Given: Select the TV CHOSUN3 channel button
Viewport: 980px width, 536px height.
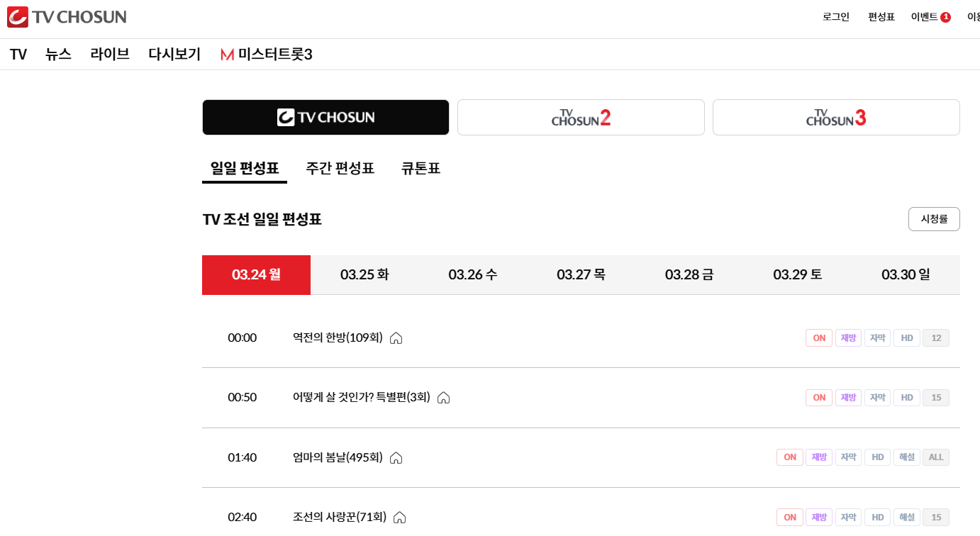Looking at the screenshot, I should (x=835, y=117).
